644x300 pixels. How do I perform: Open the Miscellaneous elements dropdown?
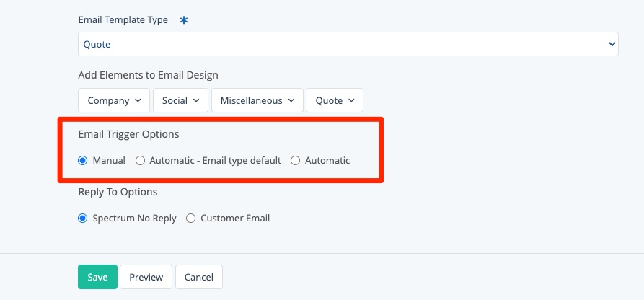point(257,100)
